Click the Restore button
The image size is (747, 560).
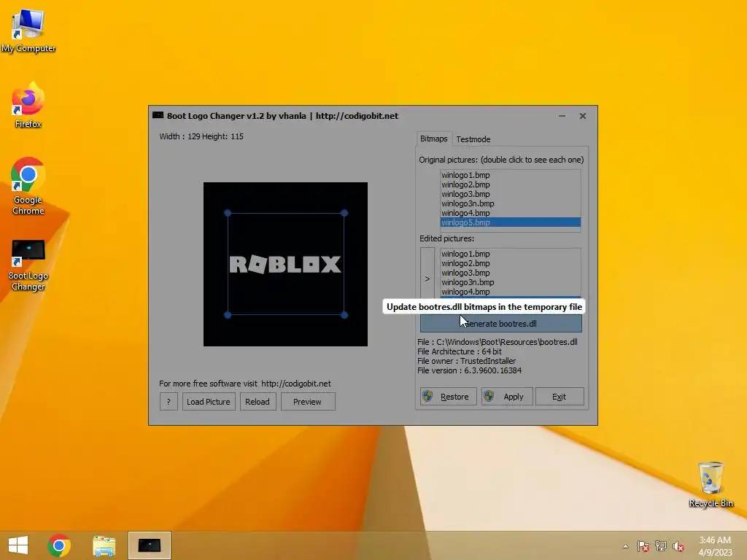point(449,396)
